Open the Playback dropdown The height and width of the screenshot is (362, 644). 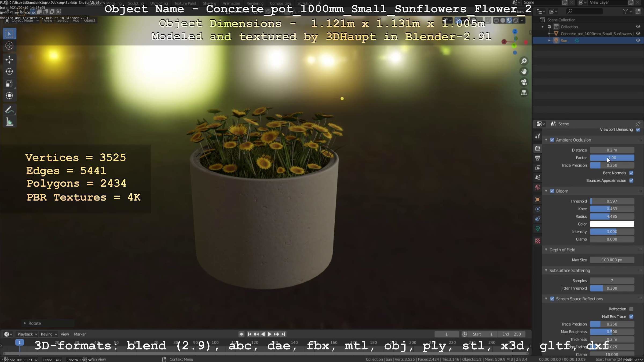tap(27, 334)
